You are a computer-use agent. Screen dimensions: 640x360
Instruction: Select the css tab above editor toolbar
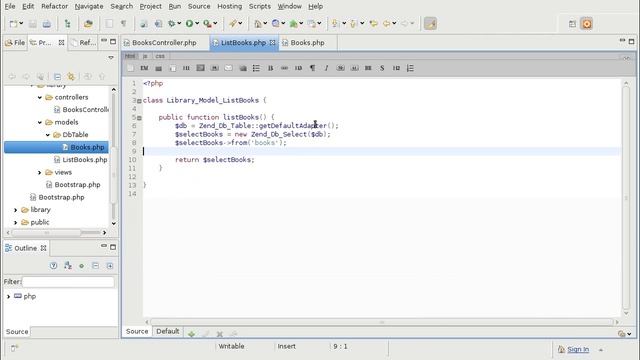(x=160, y=56)
